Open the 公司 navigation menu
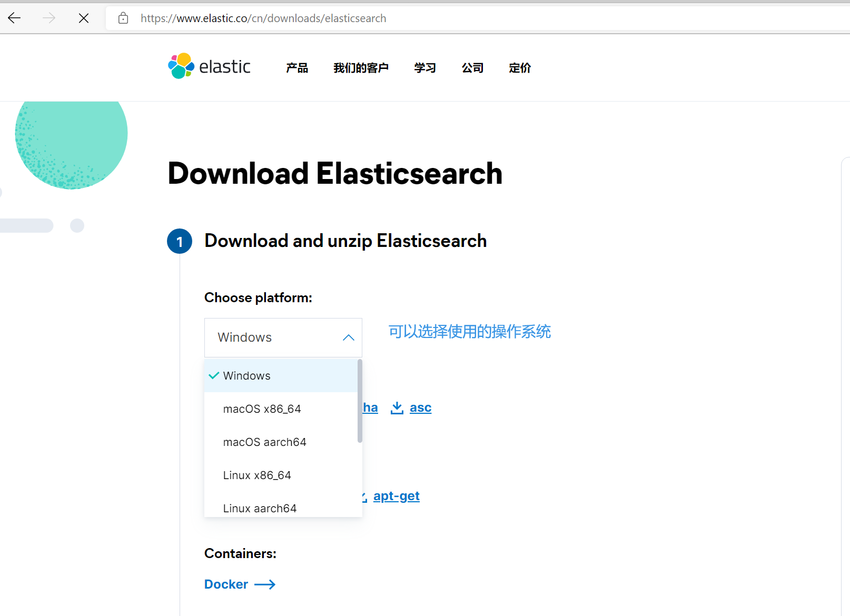The height and width of the screenshot is (616, 850). (x=472, y=68)
